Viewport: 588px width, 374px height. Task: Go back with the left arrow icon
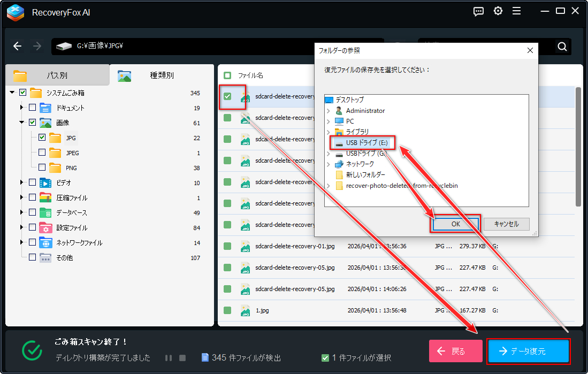coord(17,46)
